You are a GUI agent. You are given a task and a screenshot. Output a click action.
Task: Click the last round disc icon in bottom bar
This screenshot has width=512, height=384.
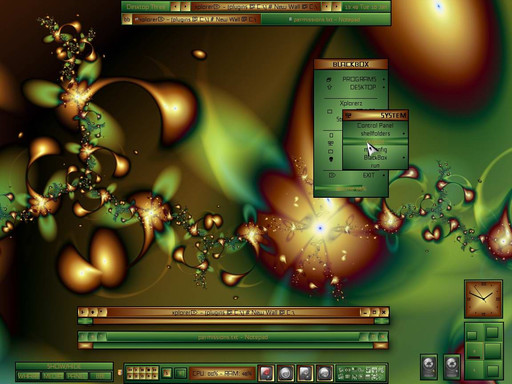click(324, 373)
